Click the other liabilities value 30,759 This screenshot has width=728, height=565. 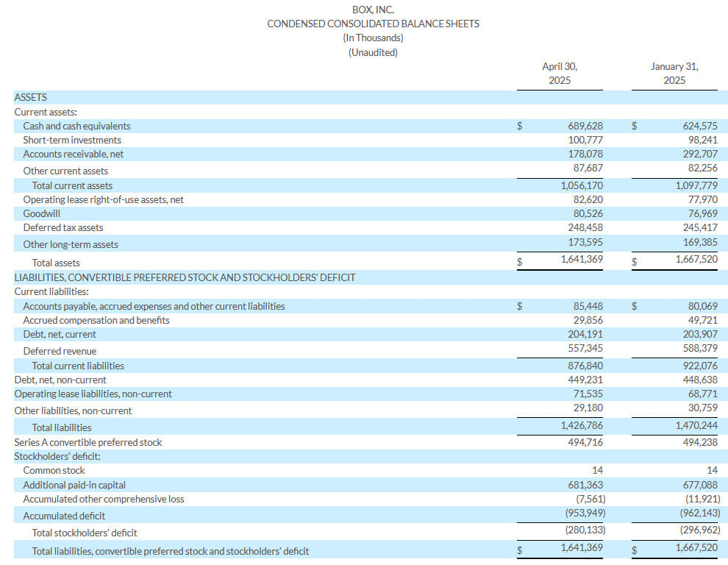point(702,408)
